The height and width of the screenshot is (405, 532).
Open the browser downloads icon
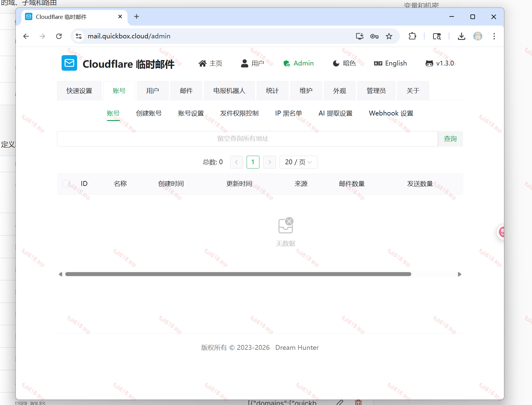[x=462, y=36]
